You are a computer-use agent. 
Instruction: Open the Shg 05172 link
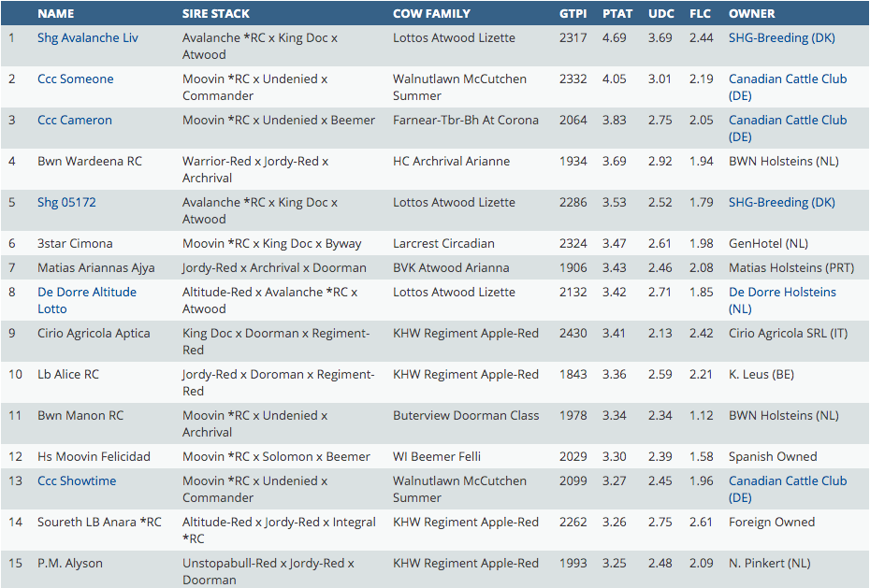tap(66, 203)
